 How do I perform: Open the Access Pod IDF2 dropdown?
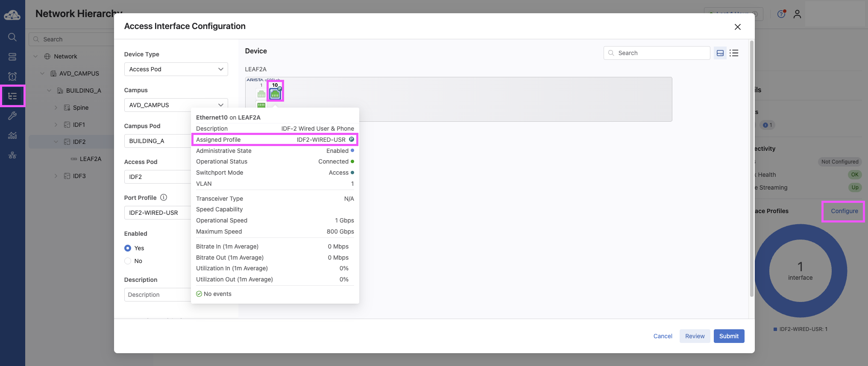(x=158, y=177)
